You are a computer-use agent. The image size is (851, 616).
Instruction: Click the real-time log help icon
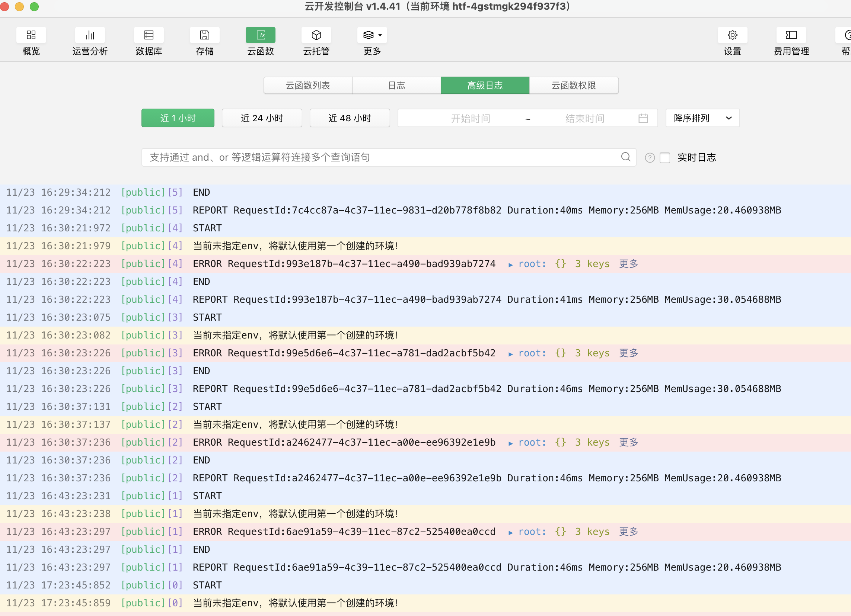tap(650, 158)
